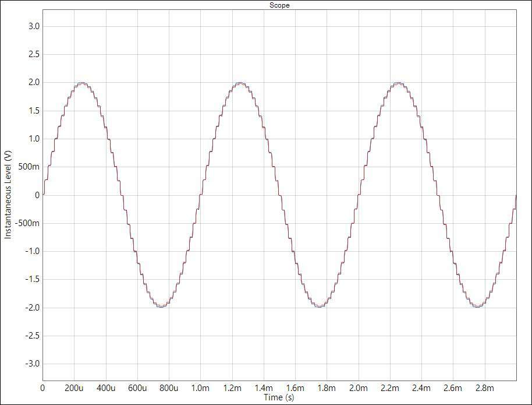Click the Time (s) axis label
This screenshot has height=405, width=532.
tap(279, 397)
